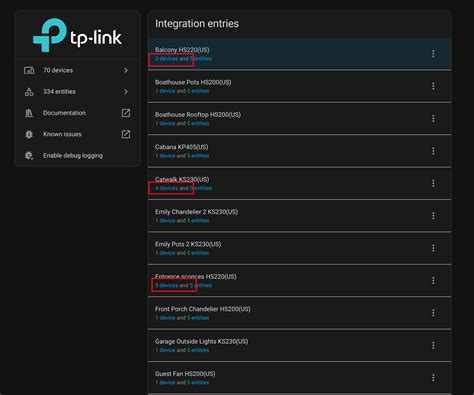Screen dimensions: 474x395
Task: Open menu for Garage Outside Lights KS230(US)
Action: [433, 345]
